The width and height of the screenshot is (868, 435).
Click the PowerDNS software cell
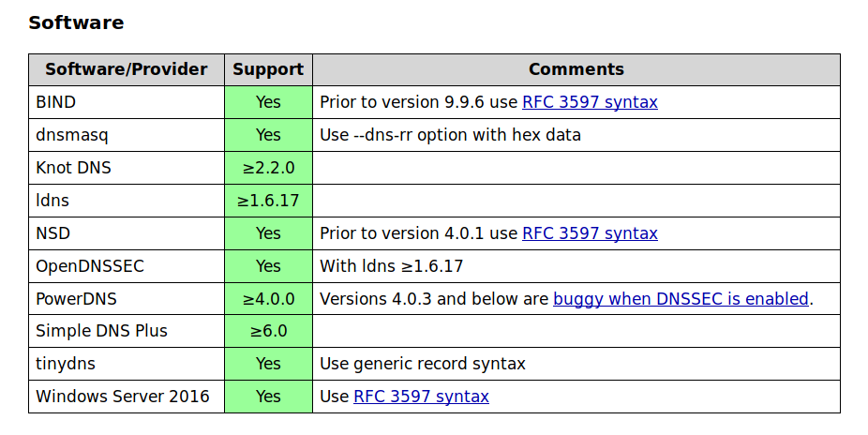[127, 299]
